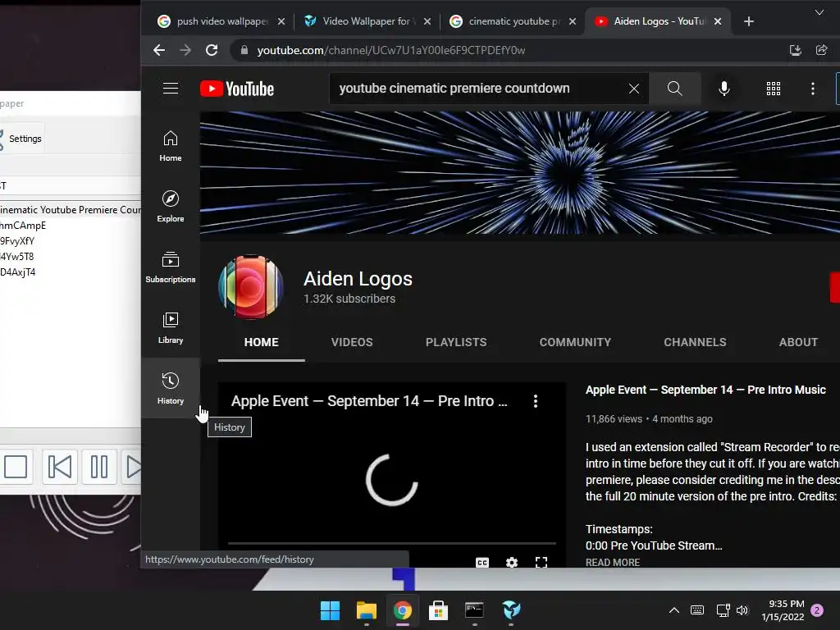Click Previous track in the wallpaper app
This screenshot has height=630, width=840.
(59, 467)
